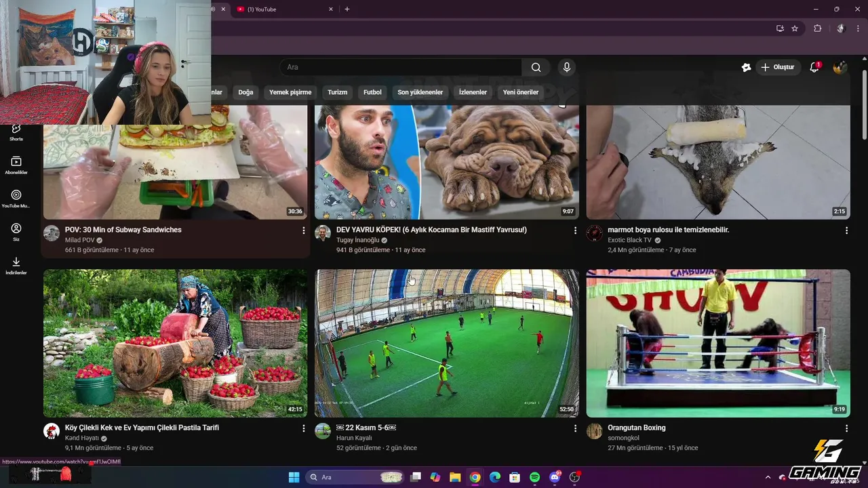
Task: Open Abonelikler in the sidebar
Action: [16, 165]
